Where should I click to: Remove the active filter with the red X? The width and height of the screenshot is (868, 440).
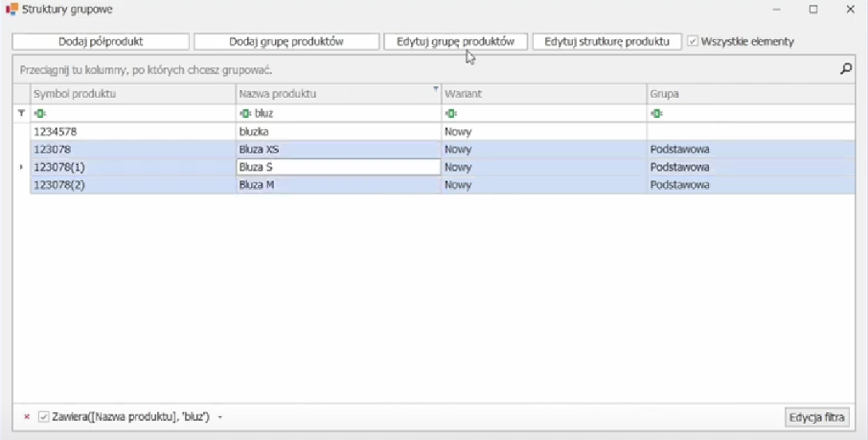pyautogui.click(x=27, y=417)
